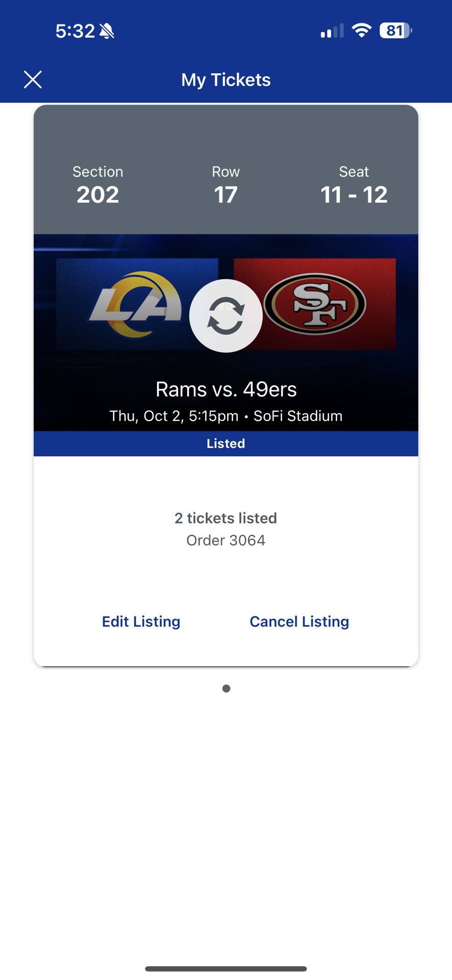Close the My Tickets screen
Viewport: 452px width, 980px height.
(33, 80)
